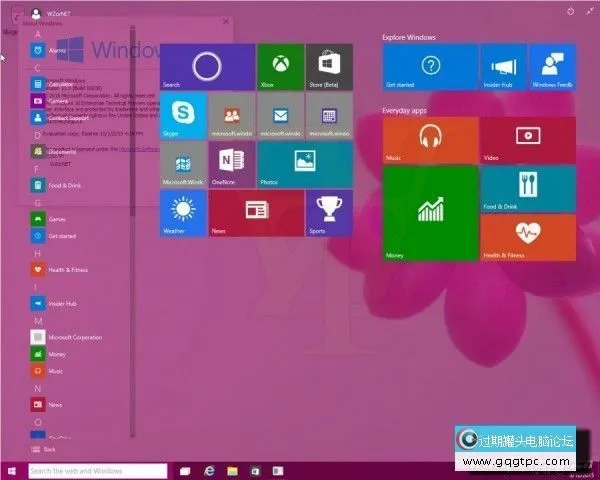The image size is (600, 480).
Task: Click the Cortana Search tile
Action: (207, 67)
